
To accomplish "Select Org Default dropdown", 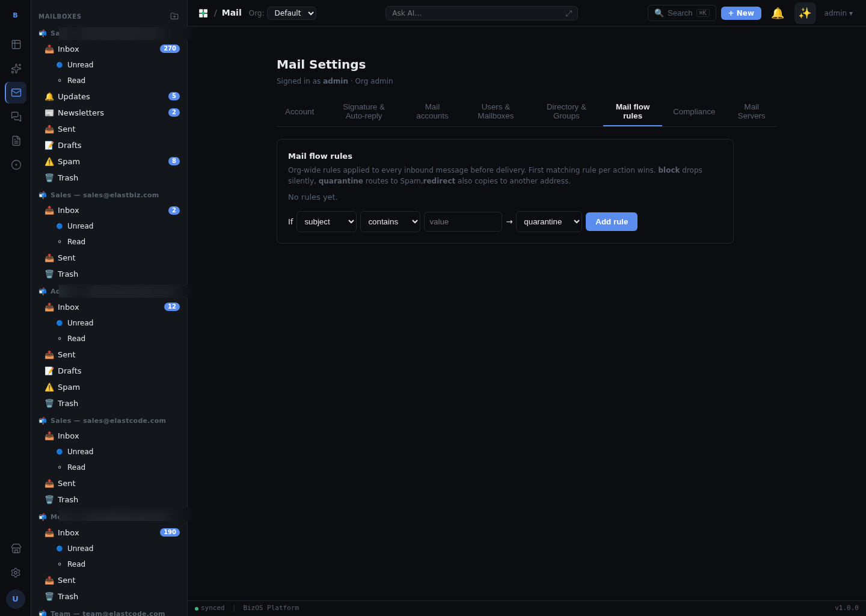I will point(291,13).
